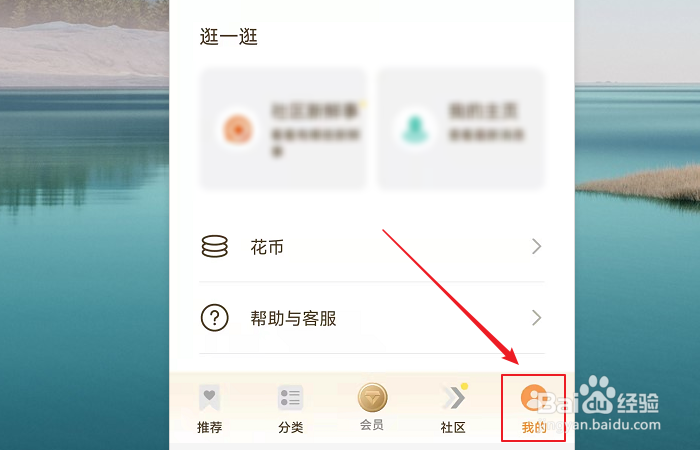The width and height of the screenshot is (700, 450).
Task: Open the blurred left 逛一逛 card
Action: pos(283,129)
